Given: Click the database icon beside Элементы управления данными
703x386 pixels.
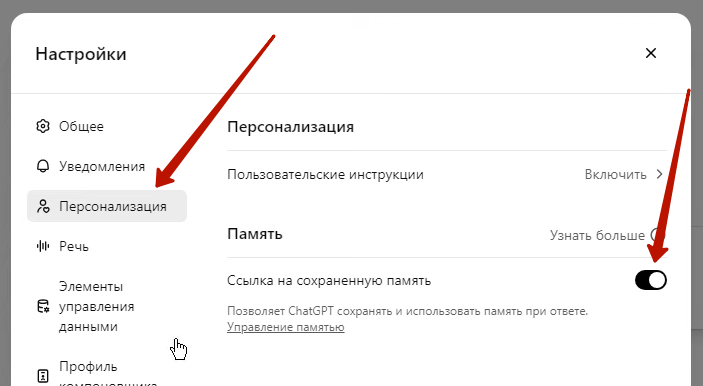Looking at the screenshot, I should (x=43, y=307).
